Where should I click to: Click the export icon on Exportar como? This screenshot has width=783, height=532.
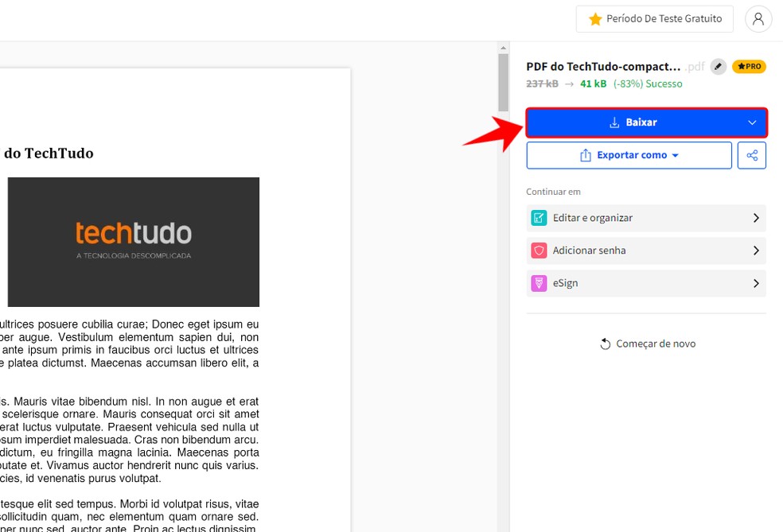(585, 155)
